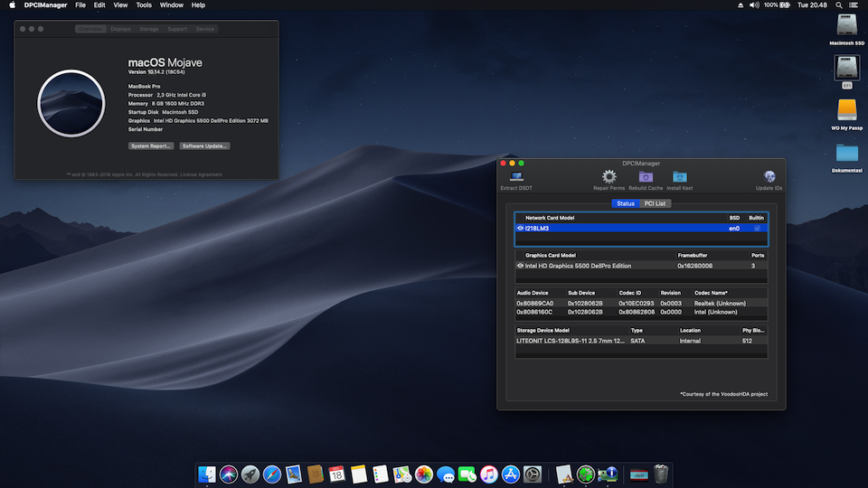Launch Safari from the dock
The width and height of the screenshot is (868, 488).
tap(271, 474)
